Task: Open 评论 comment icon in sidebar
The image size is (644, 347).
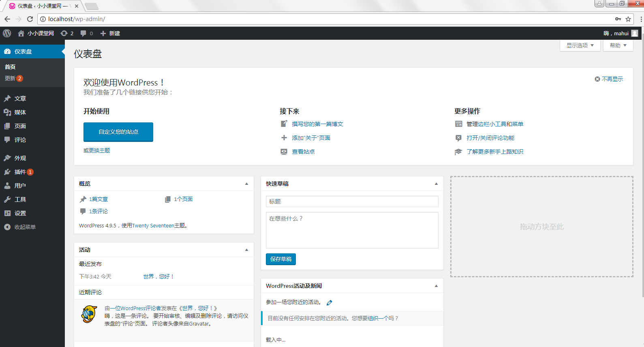Action: pyautogui.click(x=7, y=140)
